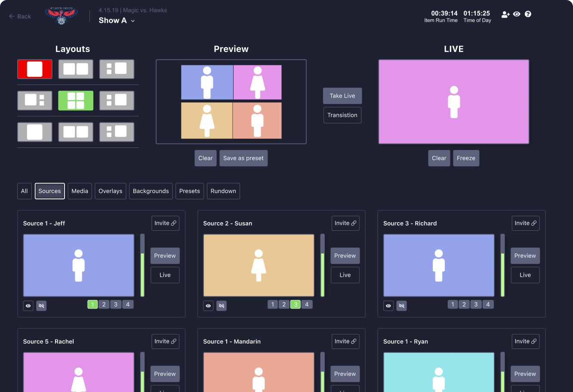Choose the layout with large pane left, two small right

(x=35, y=101)
